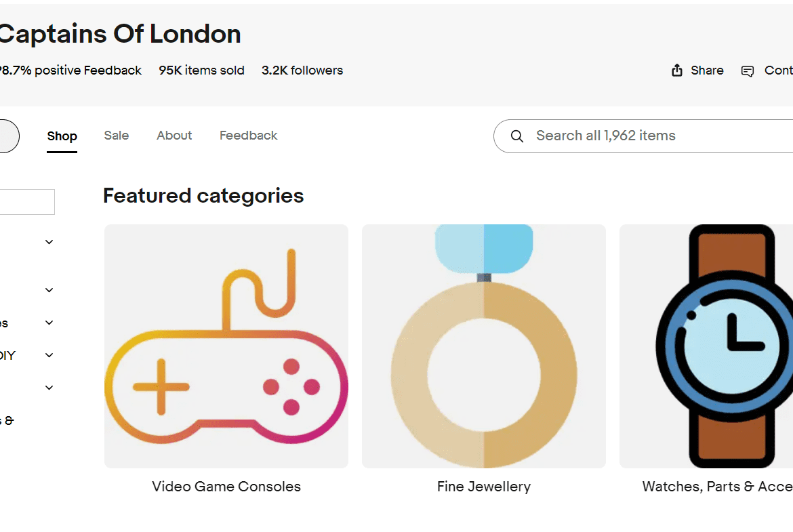Screen dimensions: 793x532
Task: Expand the bottom sidebar chevron
Action: (x=49, y=388)
